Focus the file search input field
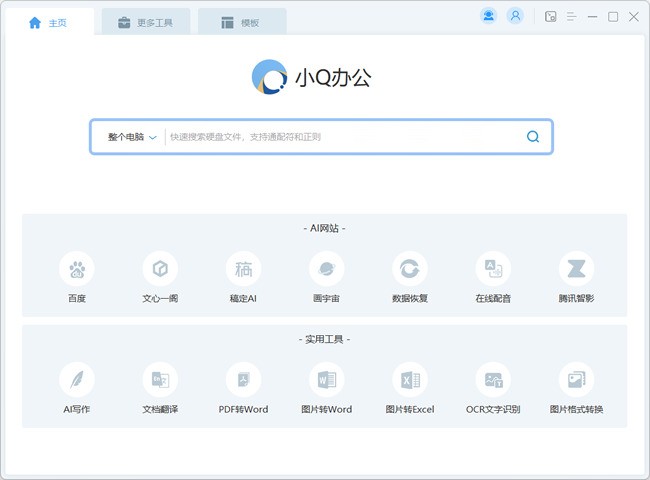Image resolution: width=650 pixels, height=480 pixels. [x=344, y=137]
